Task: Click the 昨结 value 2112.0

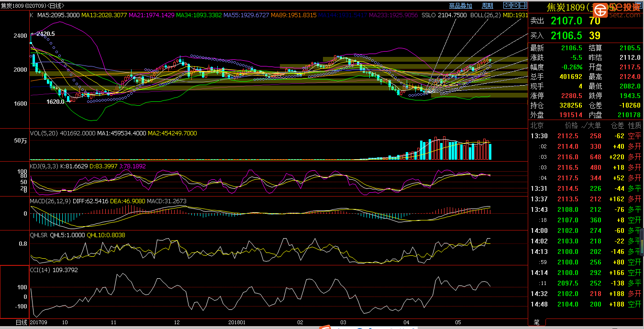Action: coord(630,57)
